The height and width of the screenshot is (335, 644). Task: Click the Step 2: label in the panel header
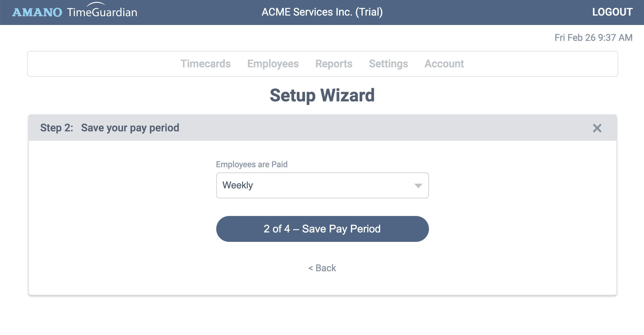57,128
